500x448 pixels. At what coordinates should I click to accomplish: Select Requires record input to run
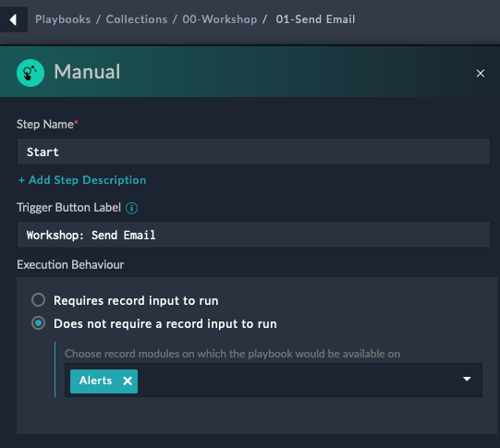click(x=38, y=300)
